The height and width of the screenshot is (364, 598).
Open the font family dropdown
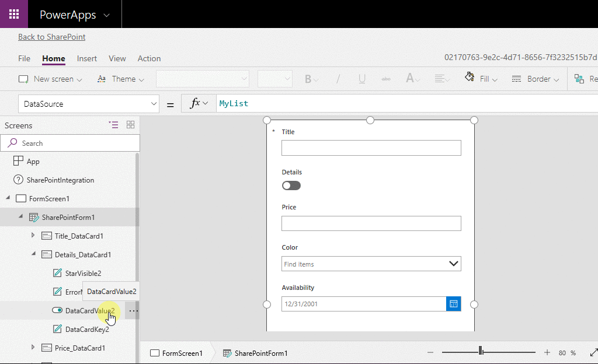click(203, 79)
